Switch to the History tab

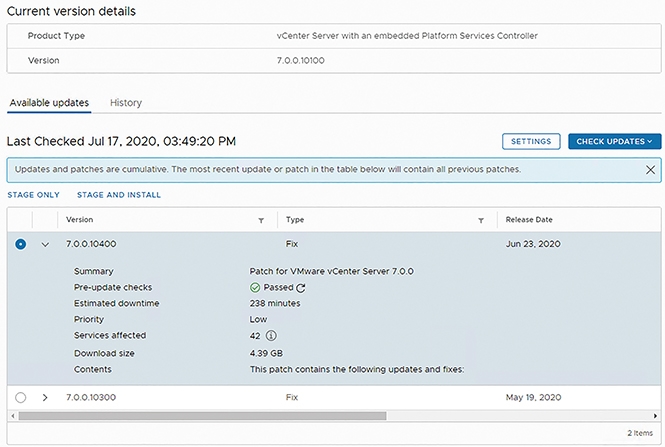tap(126, 103)
